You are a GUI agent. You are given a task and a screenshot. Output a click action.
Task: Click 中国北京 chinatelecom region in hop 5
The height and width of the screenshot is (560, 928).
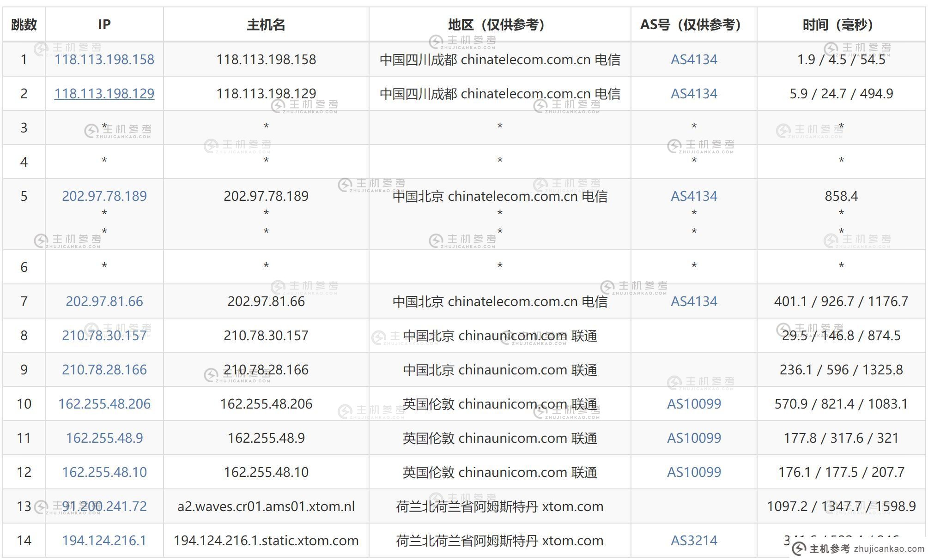(500, 196)
